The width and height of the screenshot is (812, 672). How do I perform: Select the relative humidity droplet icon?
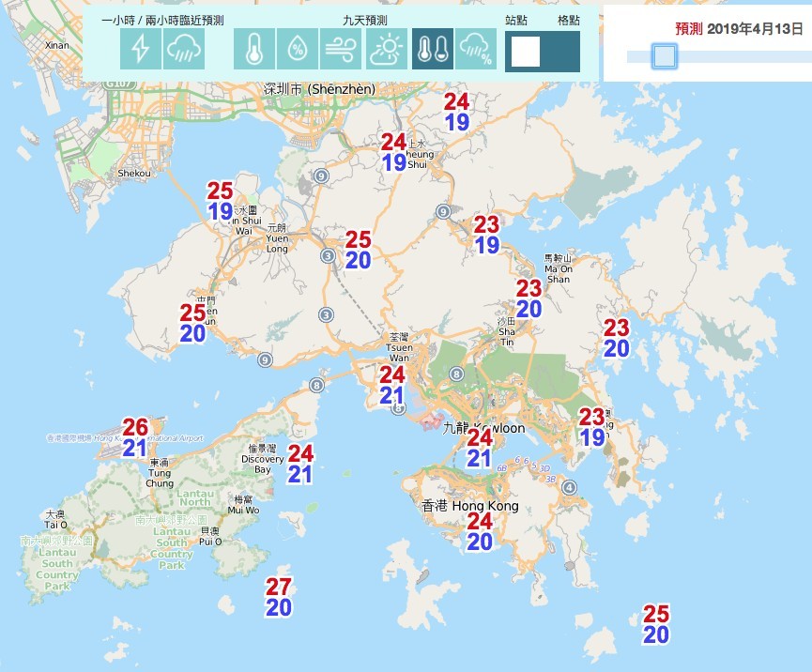coord(295,51)
